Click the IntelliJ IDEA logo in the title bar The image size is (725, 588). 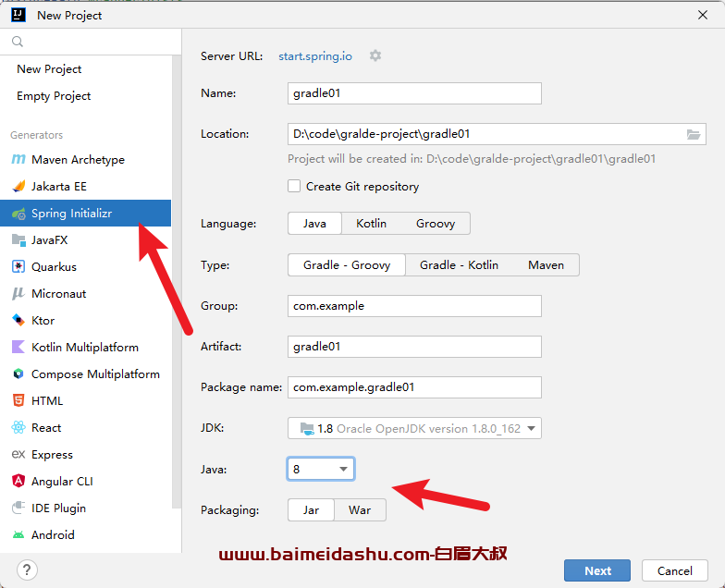click(18, 15)
